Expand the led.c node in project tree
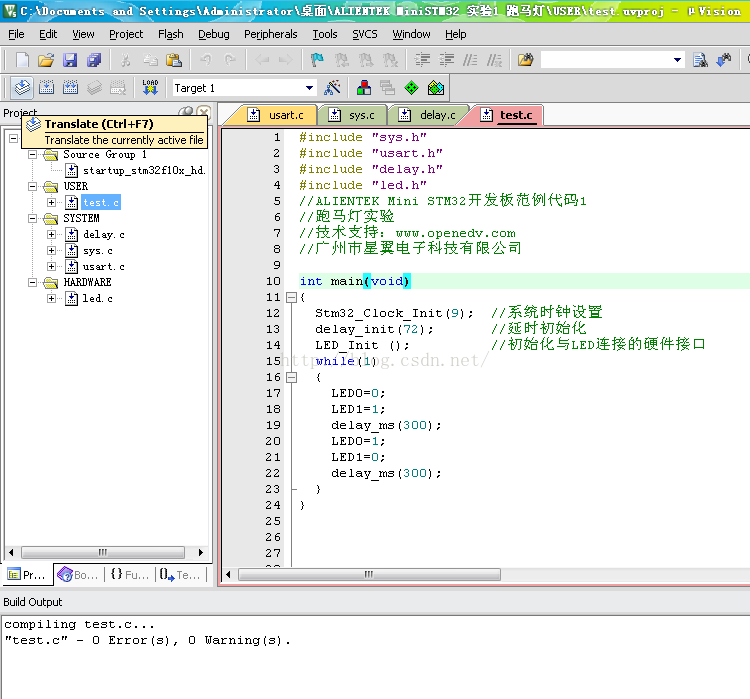Viewport: 750px width, 699px height. pos(52,298)
